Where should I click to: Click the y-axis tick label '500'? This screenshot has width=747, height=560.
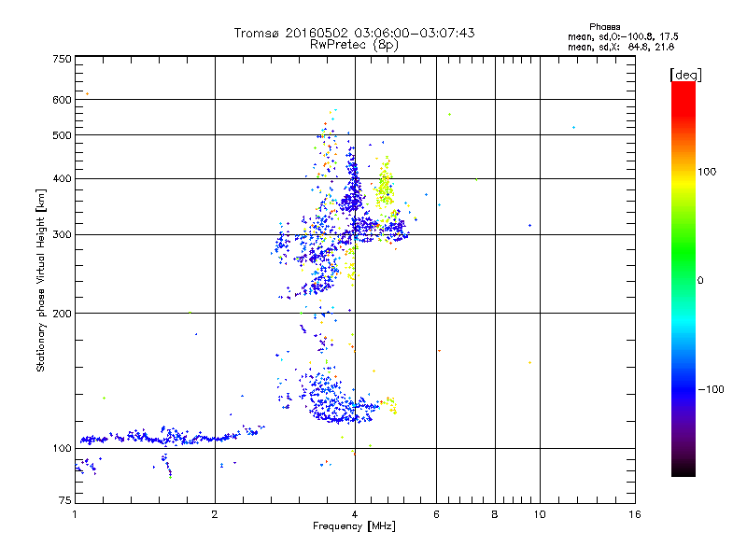pyautogui.click(x=62, y=135)
